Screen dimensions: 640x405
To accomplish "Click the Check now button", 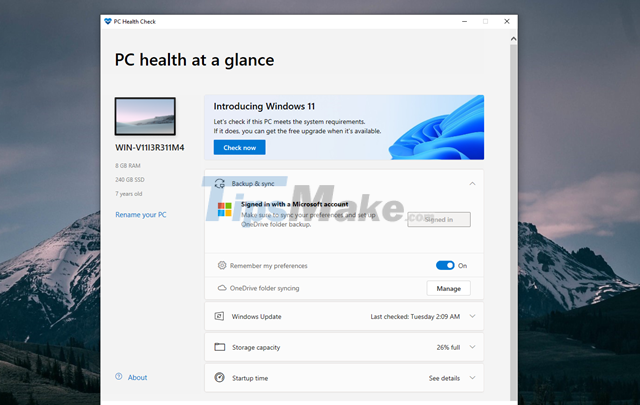I will [x=240, y=147].
